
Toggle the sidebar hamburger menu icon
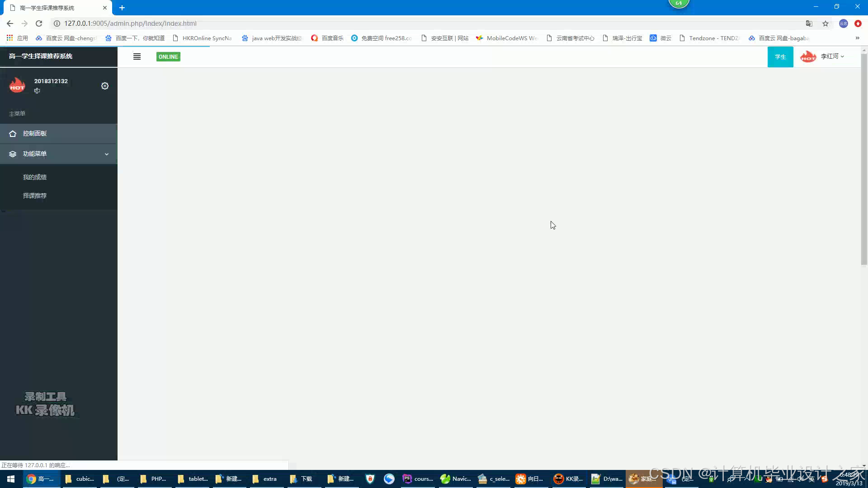[137, 56]
